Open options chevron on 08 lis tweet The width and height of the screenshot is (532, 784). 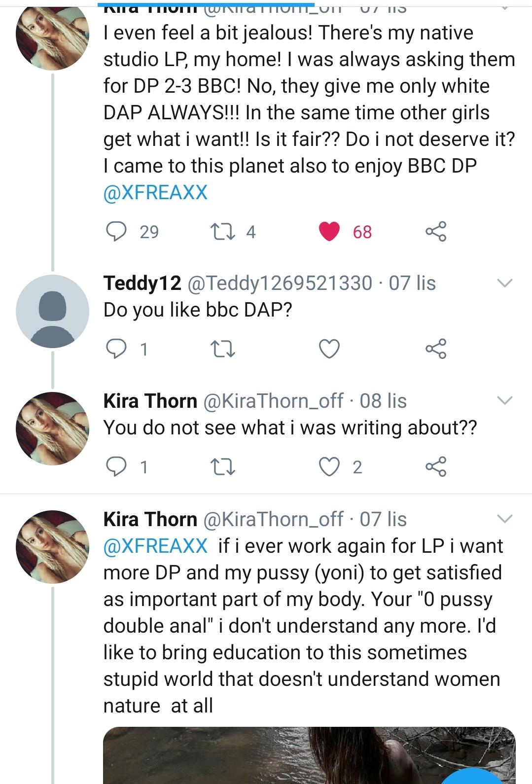click(505, 400)
